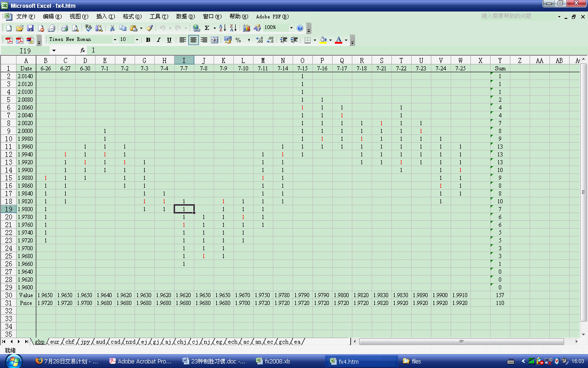Image resolution: width=588 pixels, height=368 pixels.
Task: Open a file with the folder icon
Action: (20, 28)
